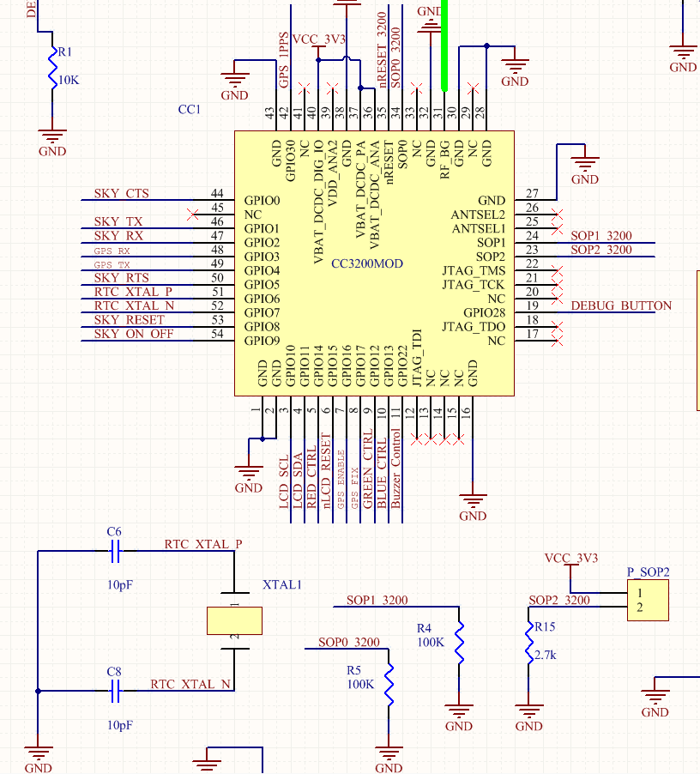
Task: Select SOP1_3200 net label beside pin 24
Action: 601,235
